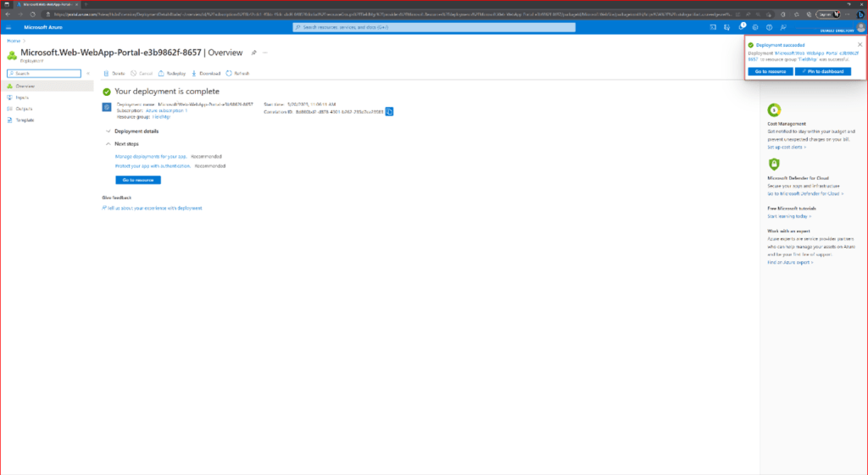Open the account avatar menu

[x=861, y=27]
